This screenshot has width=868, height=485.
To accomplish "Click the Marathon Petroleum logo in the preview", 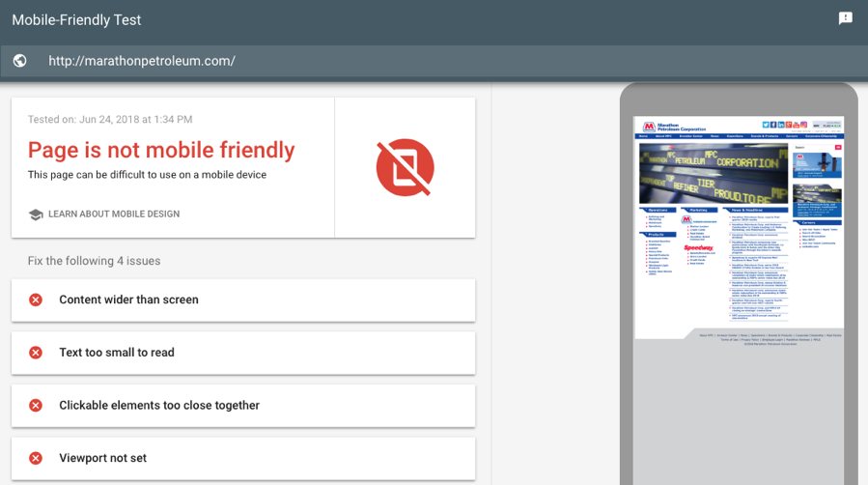I will (x=674, y=127).
